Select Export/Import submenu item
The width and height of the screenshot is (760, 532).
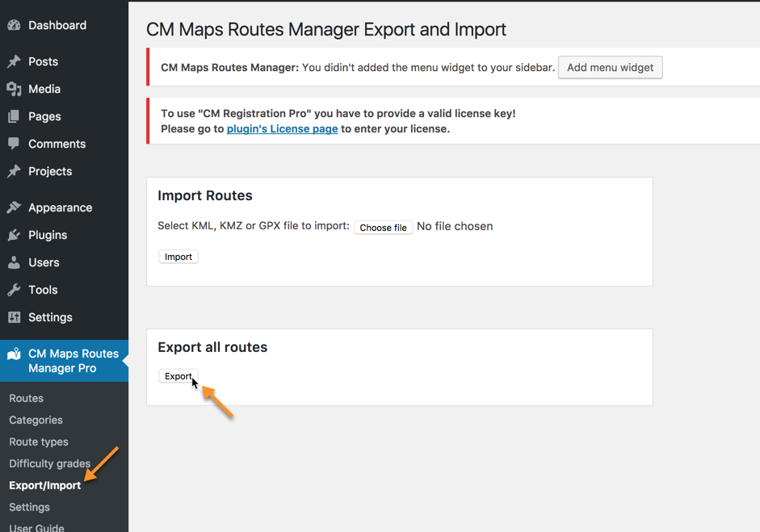(45, 485)
